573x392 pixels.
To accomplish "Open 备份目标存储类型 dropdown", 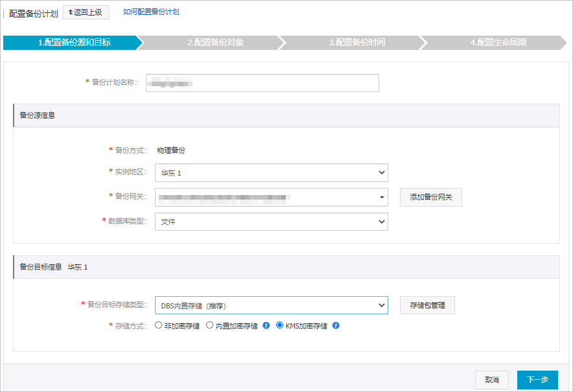I will [271, 305].
